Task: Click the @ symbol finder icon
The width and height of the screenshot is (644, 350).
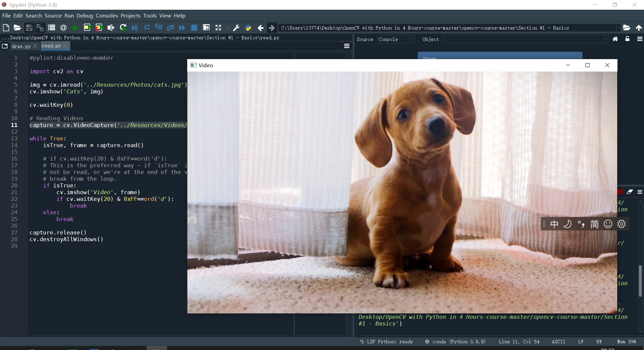Action: tap(64, 28)
